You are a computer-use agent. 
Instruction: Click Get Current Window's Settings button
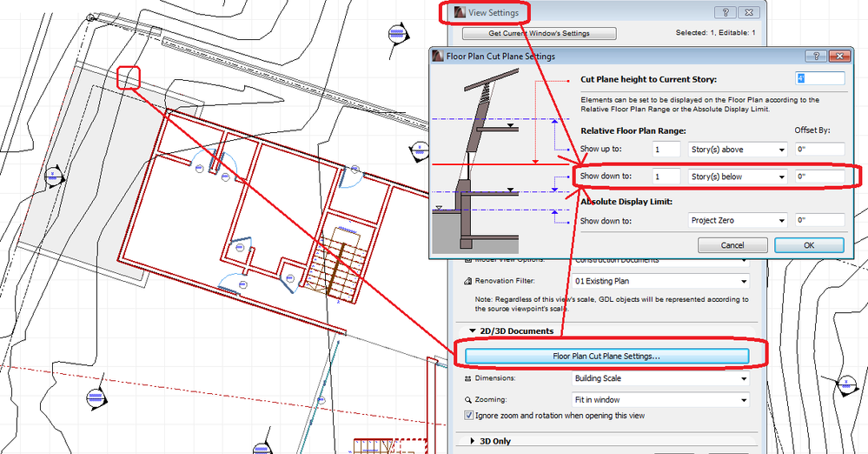[539, 34]
